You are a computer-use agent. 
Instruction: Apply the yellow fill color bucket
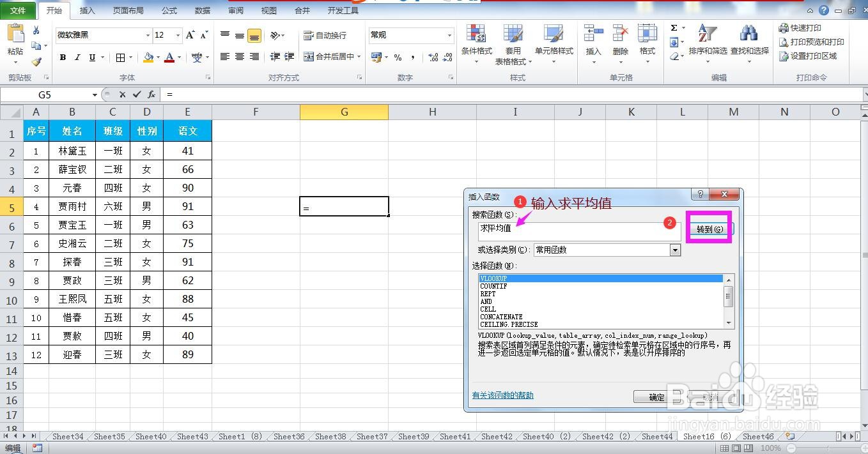tap(148, 57)
